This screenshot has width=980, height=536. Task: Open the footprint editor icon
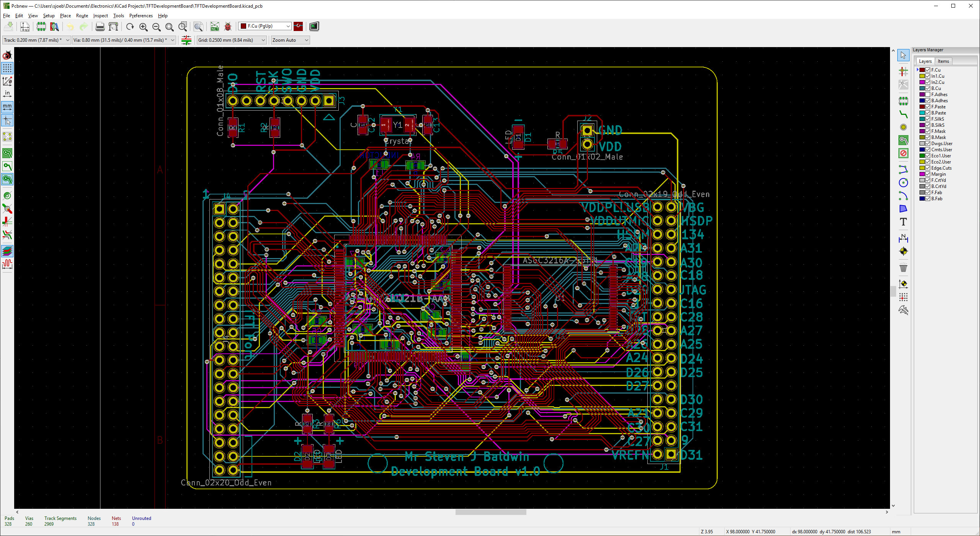41,26
